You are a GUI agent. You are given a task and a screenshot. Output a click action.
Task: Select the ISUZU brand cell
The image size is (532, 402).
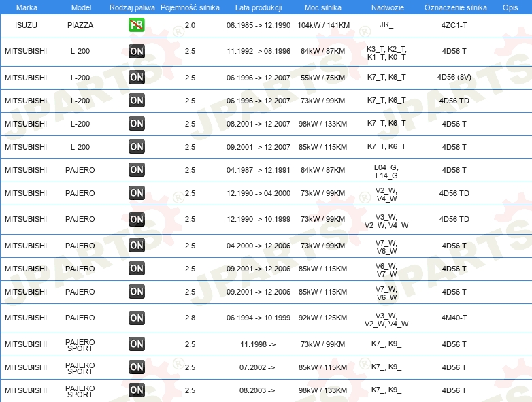coord(26,25)
